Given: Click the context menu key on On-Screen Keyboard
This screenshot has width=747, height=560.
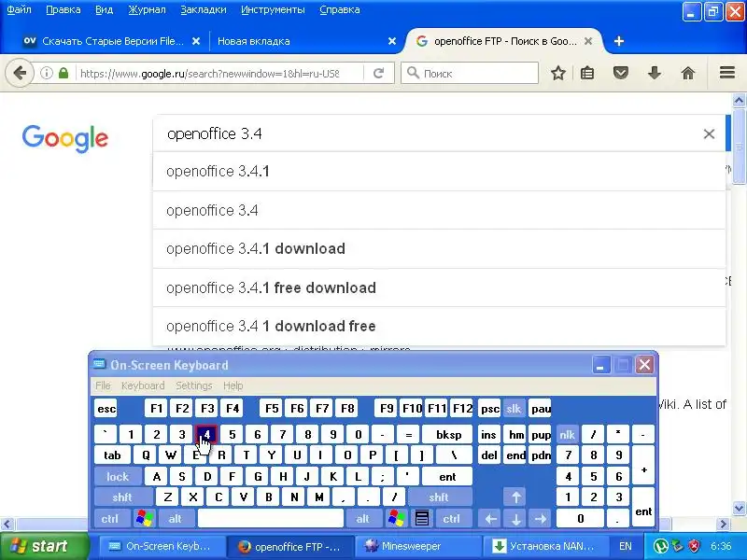Looking at the screenshot, I should click(x=422, y=519).
